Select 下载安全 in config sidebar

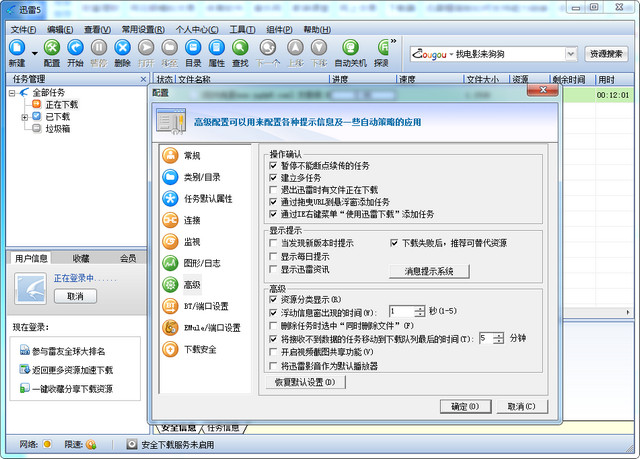click(x=189, y=349)
